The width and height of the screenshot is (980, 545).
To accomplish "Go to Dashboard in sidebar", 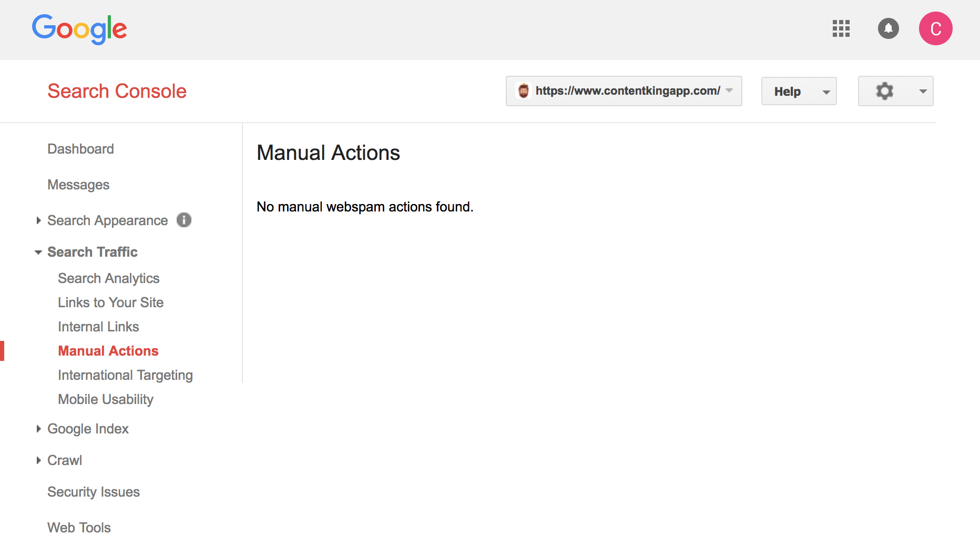I will (80, 149).
